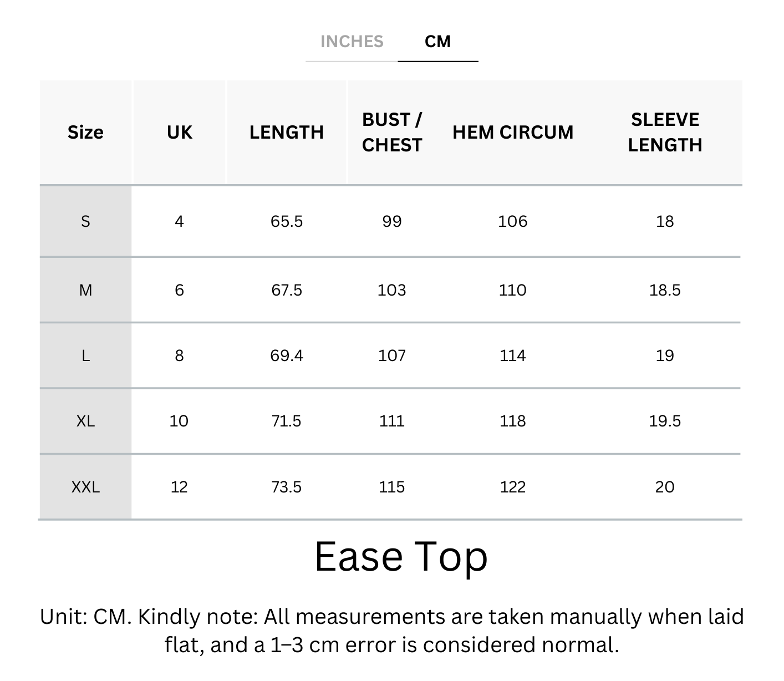Image resolution: width=784 pixels, height=681 pixels.
Task: Click the 19.5 sleeve length value
Action: pyautogui.click(x=664, y=421)
